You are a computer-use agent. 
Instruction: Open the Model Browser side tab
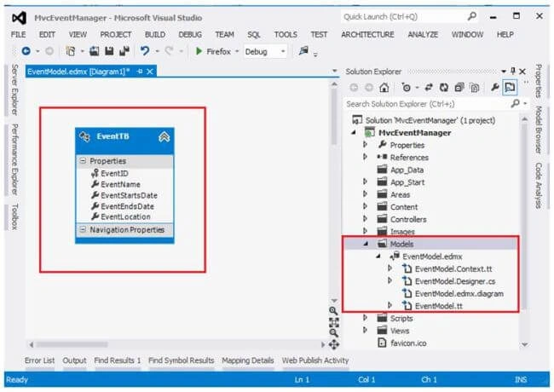click(539, 130)
